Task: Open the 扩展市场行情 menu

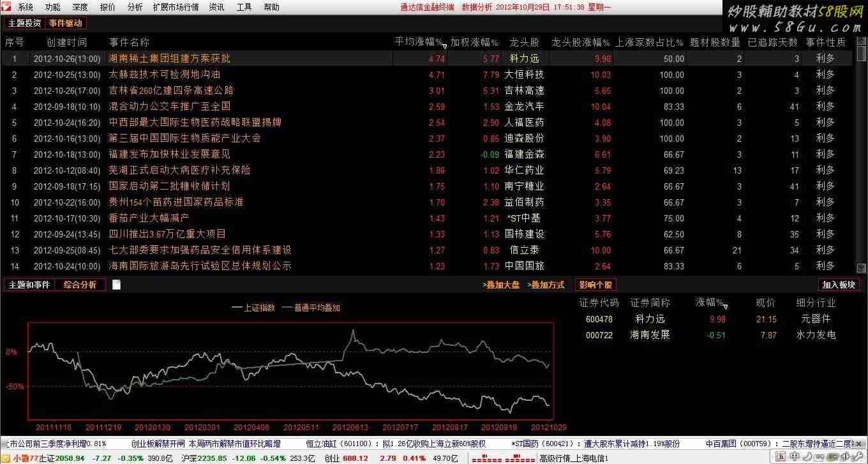Action: (176, 8)
